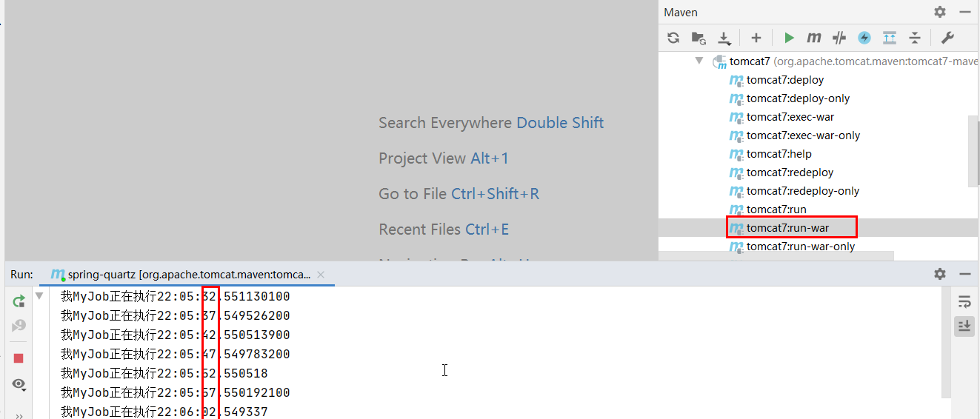Viewport: 980px width, 419px height.
Task: Execute Maven goal 'm' icon
Action: 814,38
